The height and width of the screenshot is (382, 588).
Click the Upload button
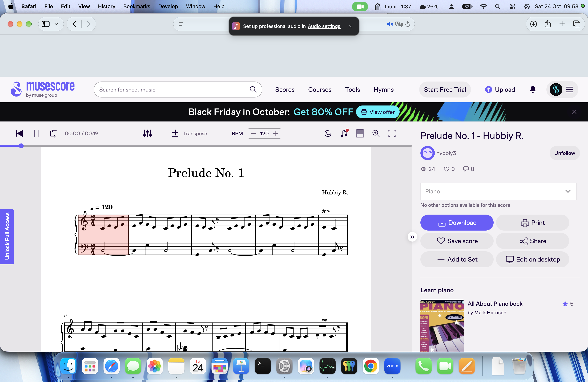tap(500, 90)
